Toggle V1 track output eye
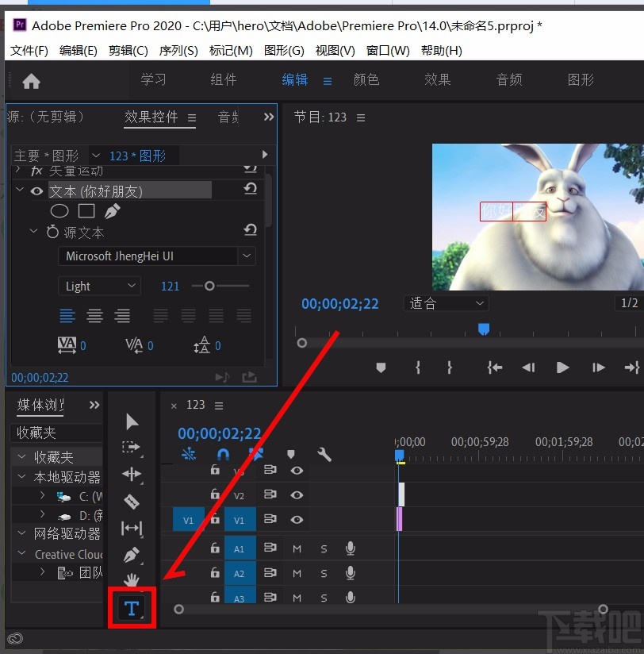The height and width of the screenshot is (654, 644). pyautogui.click(x=297, y=520)
